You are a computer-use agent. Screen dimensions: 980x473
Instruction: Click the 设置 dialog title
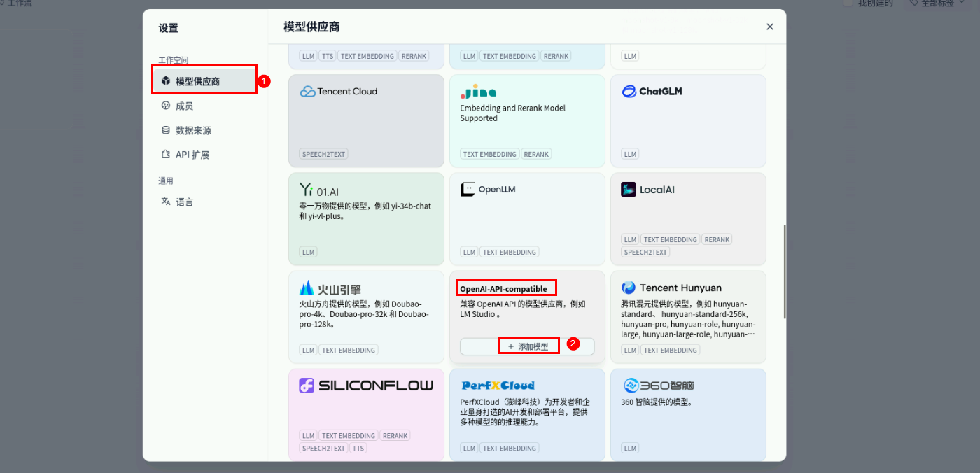[x=168, y=28]
